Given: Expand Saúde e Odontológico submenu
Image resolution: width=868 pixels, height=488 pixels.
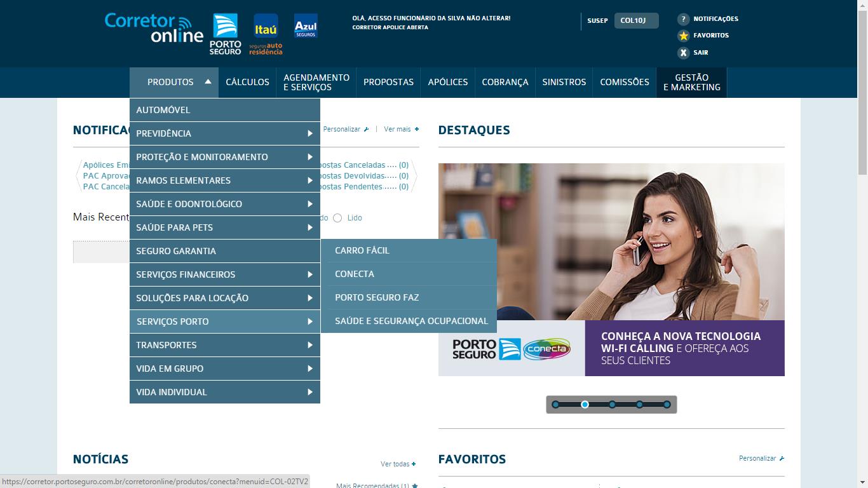Looking at the screenshot, I should (x=309, y=204).
